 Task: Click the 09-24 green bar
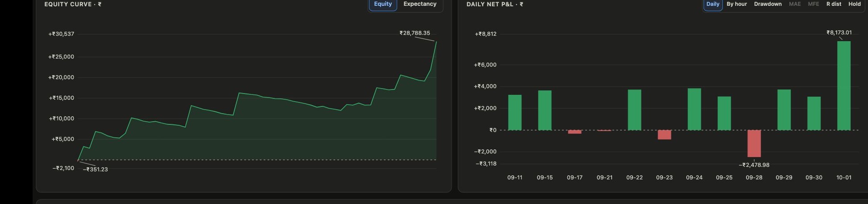694,109
